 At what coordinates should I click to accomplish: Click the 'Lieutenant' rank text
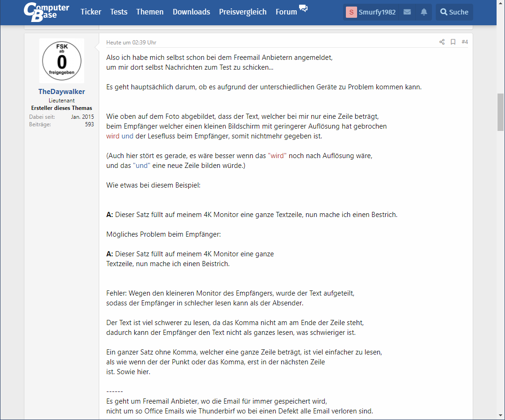(x=61, y=101)
